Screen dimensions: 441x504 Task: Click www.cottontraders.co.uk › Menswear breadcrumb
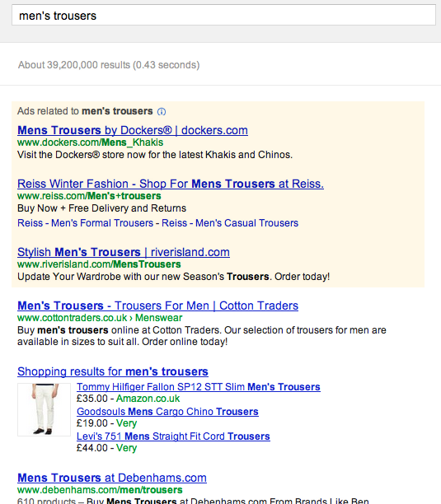click(100, 318)
